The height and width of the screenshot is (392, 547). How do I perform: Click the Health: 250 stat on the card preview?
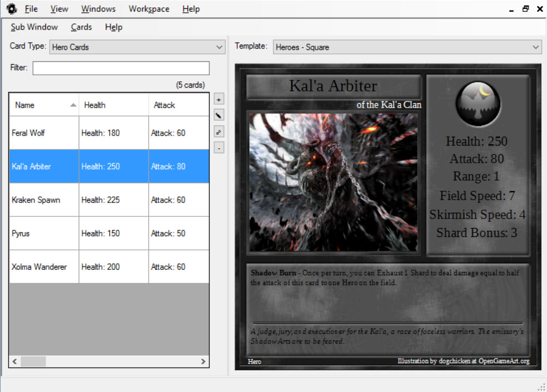(x=477, y=141)
